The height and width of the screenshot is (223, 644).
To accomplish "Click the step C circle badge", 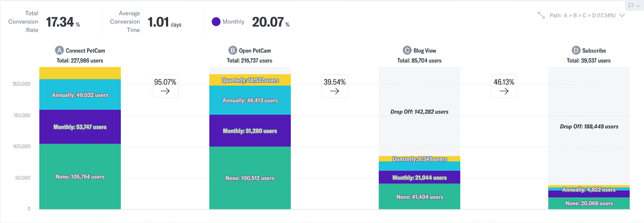I will tap(407, 50).
